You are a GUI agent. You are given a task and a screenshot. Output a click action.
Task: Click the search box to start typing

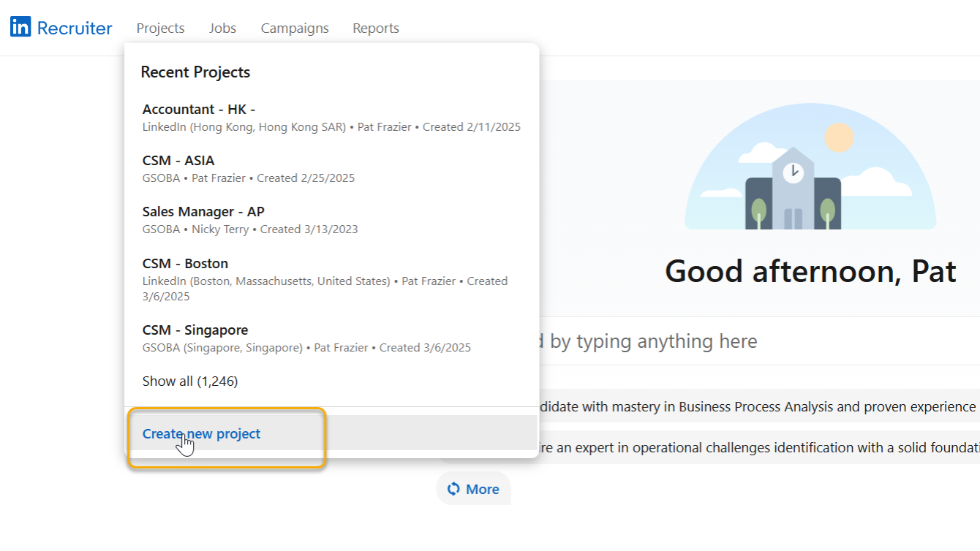759,341
